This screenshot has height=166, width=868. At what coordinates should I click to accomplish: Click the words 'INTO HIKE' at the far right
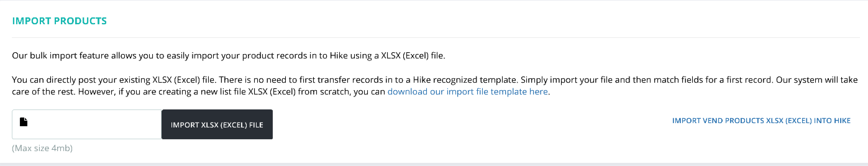coord(832,120)
